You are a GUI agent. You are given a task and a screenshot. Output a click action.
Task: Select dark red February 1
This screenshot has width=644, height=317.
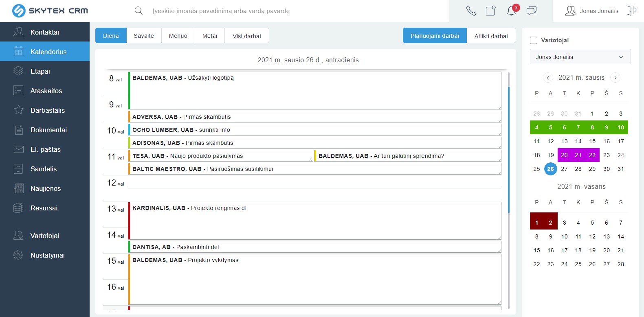point(536,223)
